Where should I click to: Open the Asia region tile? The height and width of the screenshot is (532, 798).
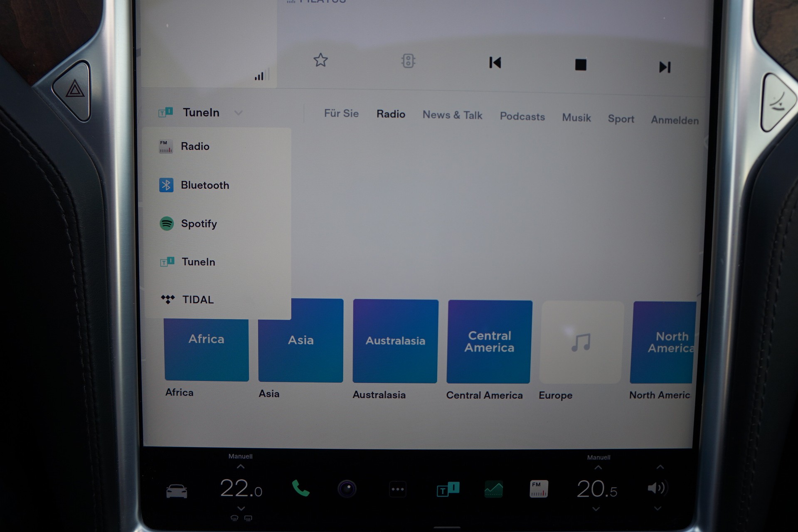301,340
